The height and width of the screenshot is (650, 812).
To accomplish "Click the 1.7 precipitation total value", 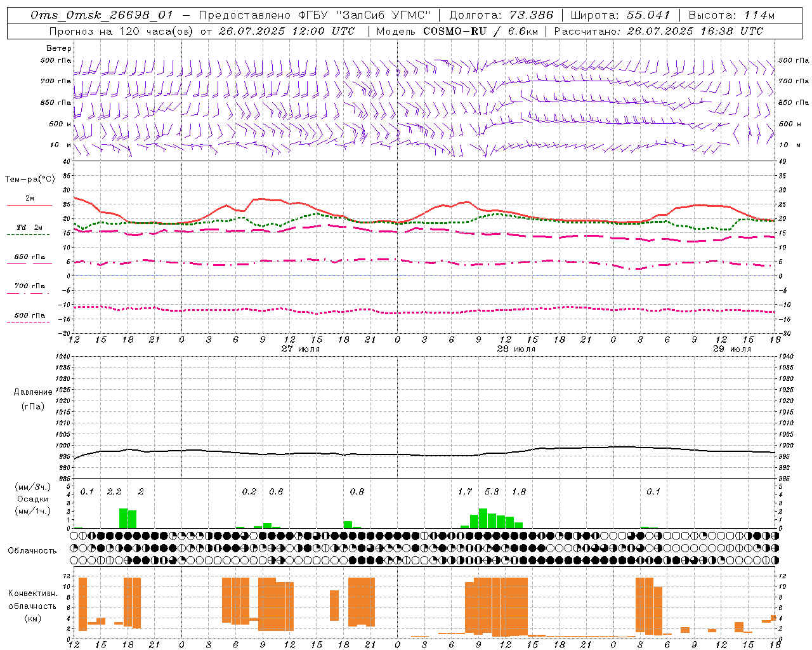I will [465, 491].
